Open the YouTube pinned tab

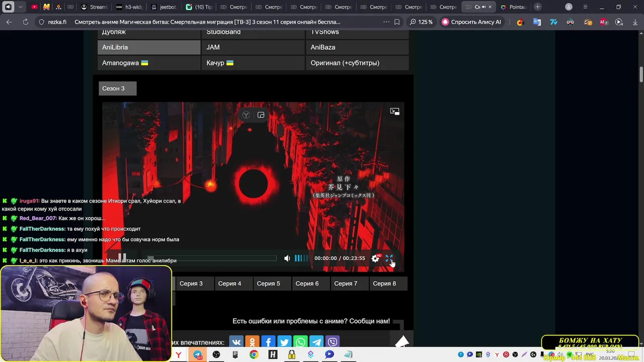pos(34,7)
